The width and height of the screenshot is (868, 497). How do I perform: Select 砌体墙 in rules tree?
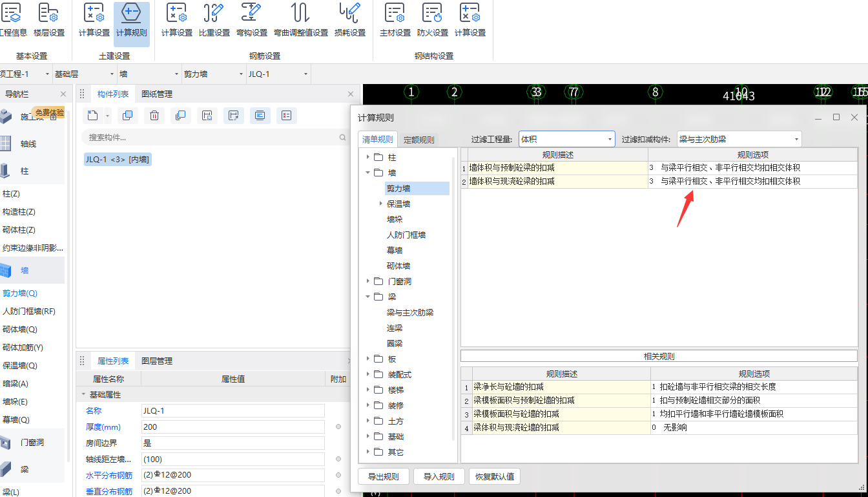[x=398, y=266]
